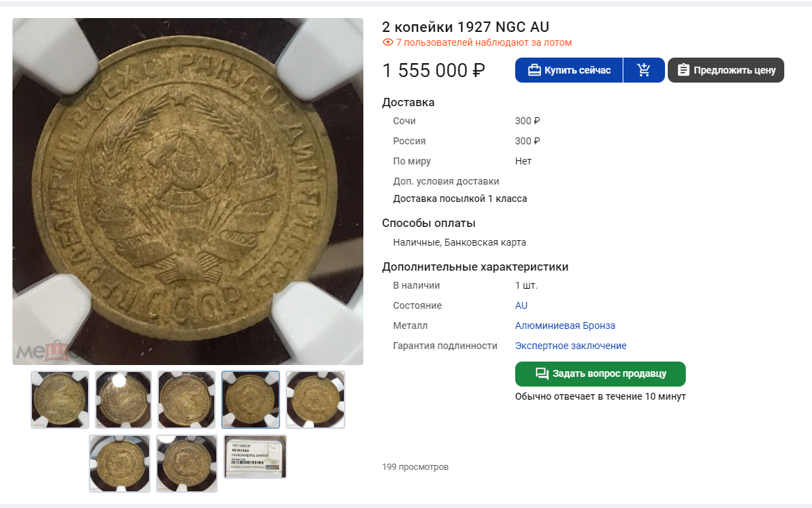Click the briefcase icon on Купить сейчас
812x508 pixels.
534,70
